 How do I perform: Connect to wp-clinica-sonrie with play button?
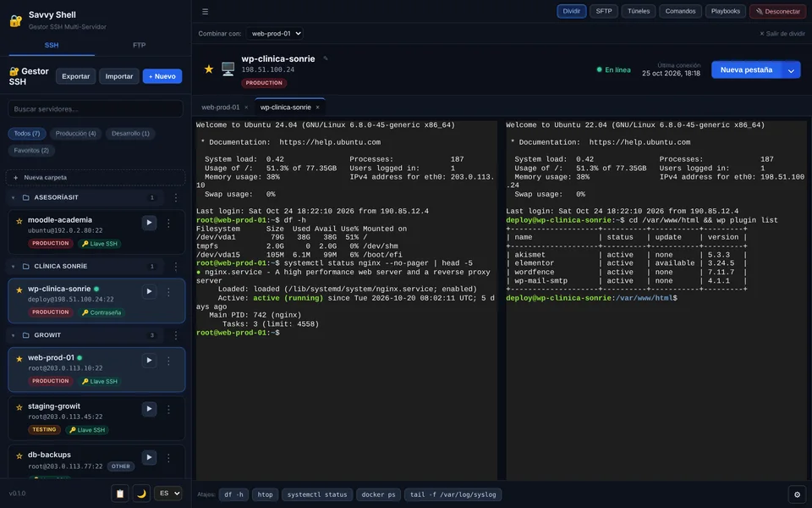pyautogui.click(x=149, y=292)
